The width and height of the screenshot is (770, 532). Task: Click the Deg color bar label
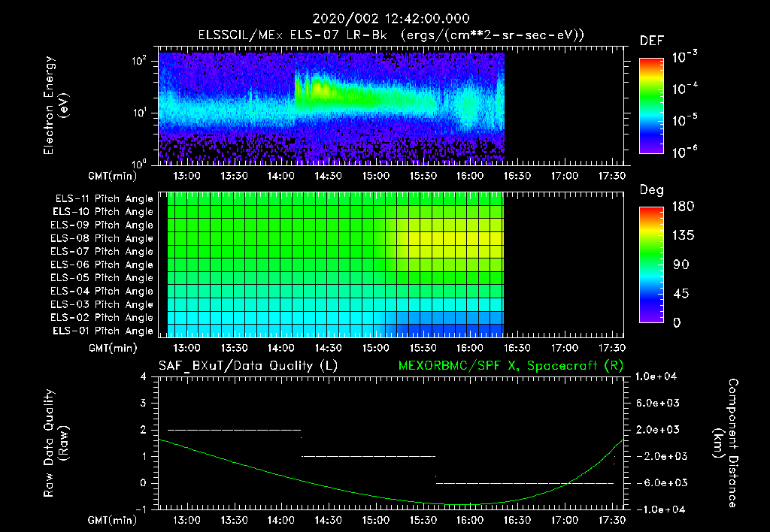click(x=652, y=190)
